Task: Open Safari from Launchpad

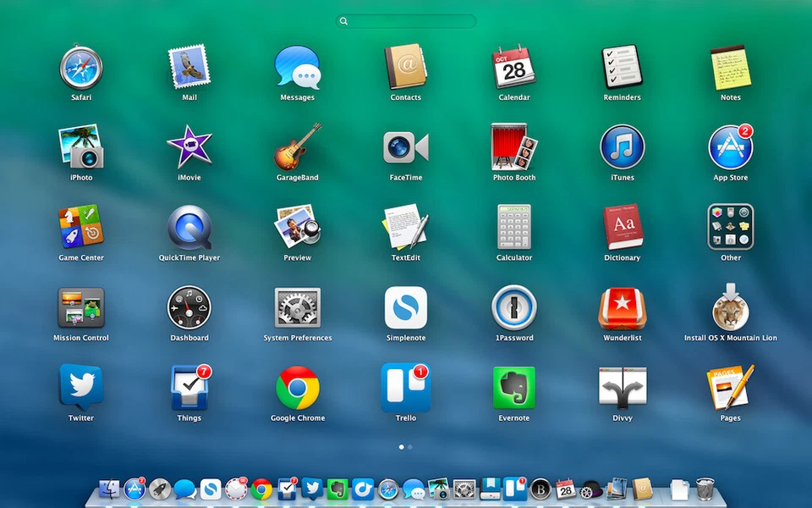Action: [80, 68]
